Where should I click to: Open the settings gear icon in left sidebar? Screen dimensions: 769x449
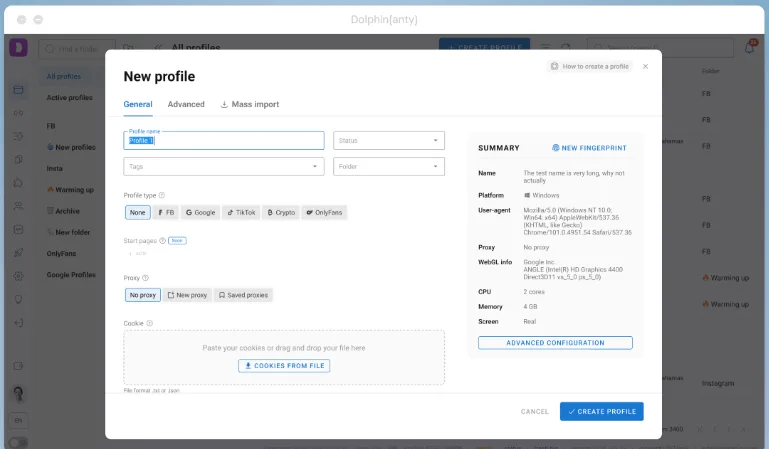pos(19,276)
